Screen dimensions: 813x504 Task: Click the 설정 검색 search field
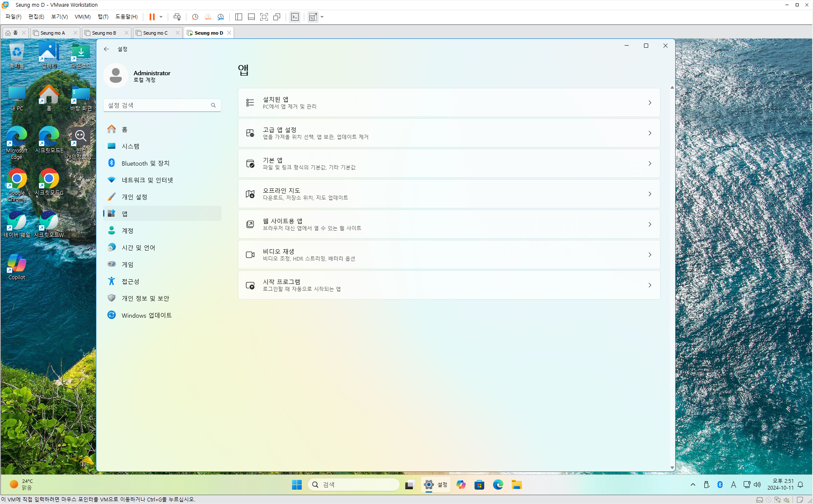(158, 105)
